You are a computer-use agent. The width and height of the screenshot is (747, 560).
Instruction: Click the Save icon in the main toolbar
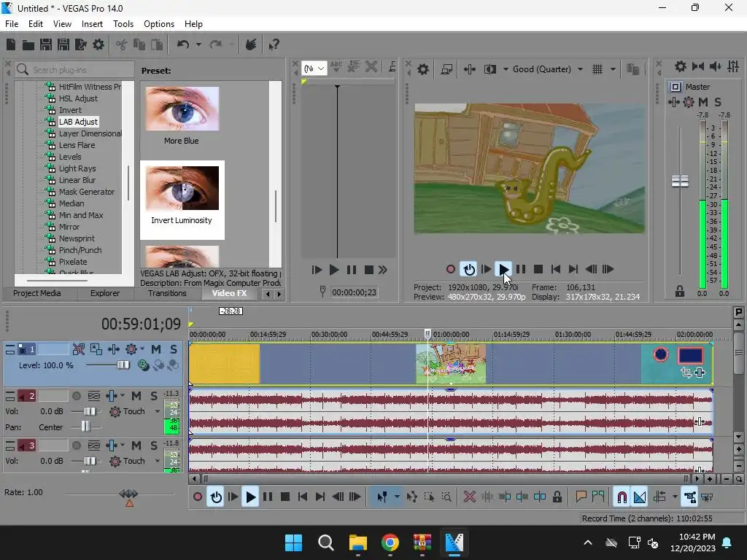point(46,44)
